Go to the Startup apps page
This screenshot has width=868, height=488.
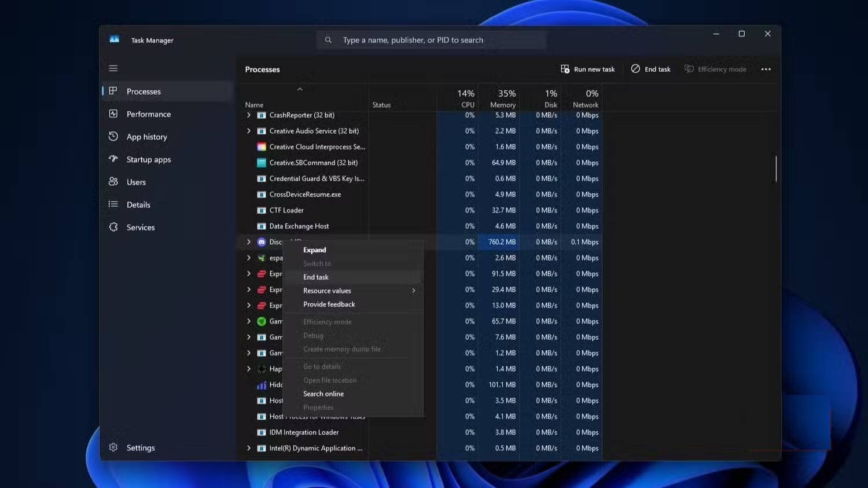tap(167, 159)
